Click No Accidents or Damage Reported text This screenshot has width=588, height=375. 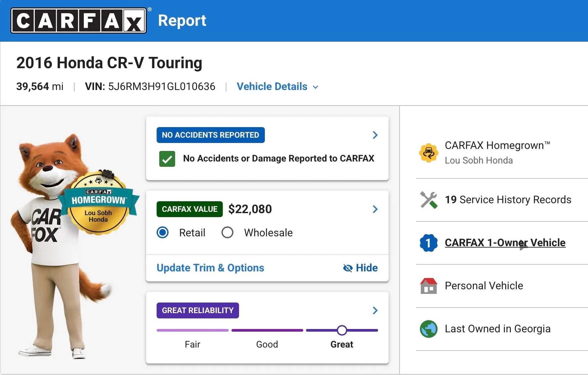278,159
